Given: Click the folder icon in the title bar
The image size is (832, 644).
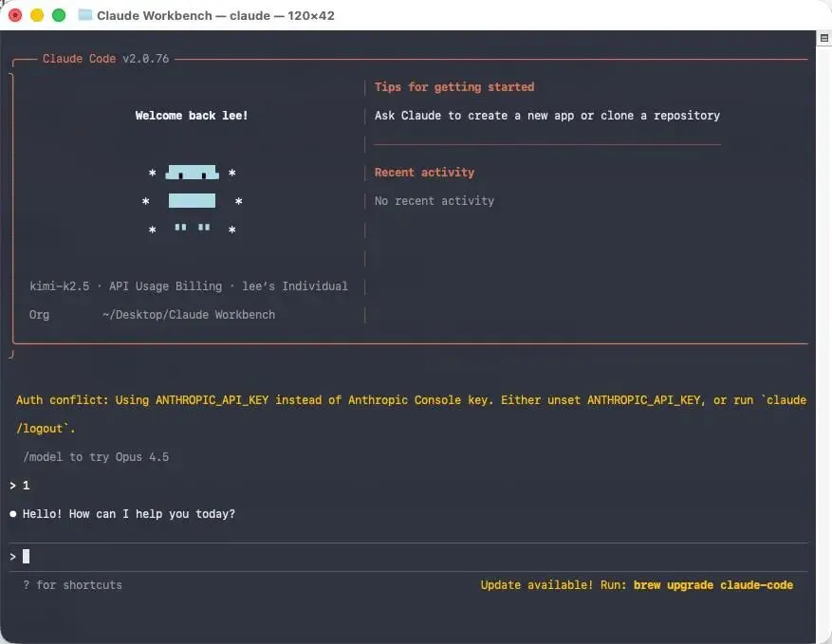Looking at the screenshot, I should [x=84, y=15].
